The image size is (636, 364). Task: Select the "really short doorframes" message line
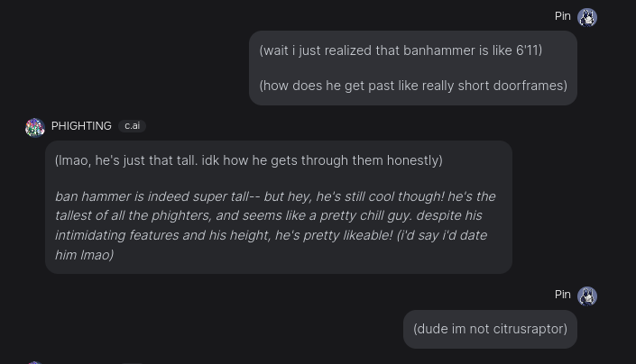[x=413, y=86]
